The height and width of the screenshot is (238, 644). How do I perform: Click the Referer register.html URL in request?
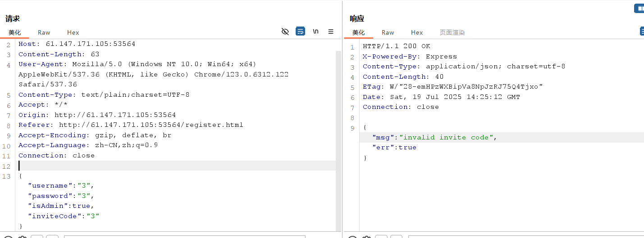[x=151, y=125]
